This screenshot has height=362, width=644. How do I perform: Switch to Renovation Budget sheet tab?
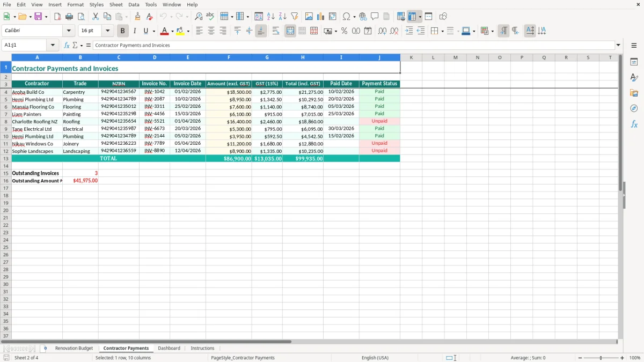click(x=74, y=349)
